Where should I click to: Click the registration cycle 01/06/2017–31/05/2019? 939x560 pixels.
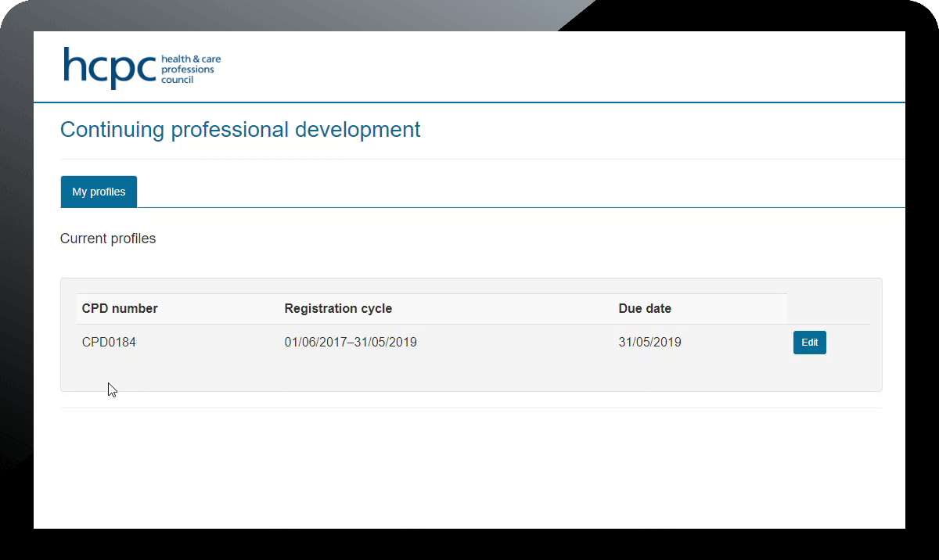coord(351,343)
